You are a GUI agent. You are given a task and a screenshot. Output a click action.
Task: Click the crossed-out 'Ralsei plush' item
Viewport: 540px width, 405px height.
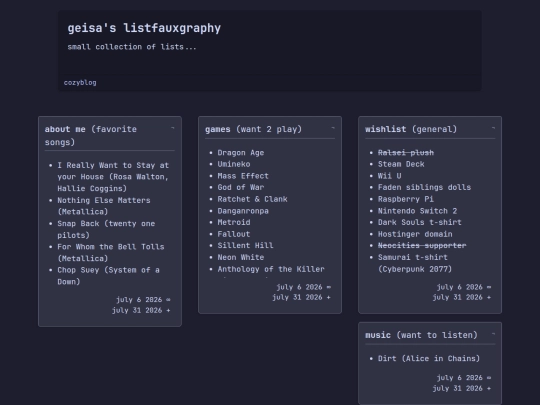[x=406, y=153]
